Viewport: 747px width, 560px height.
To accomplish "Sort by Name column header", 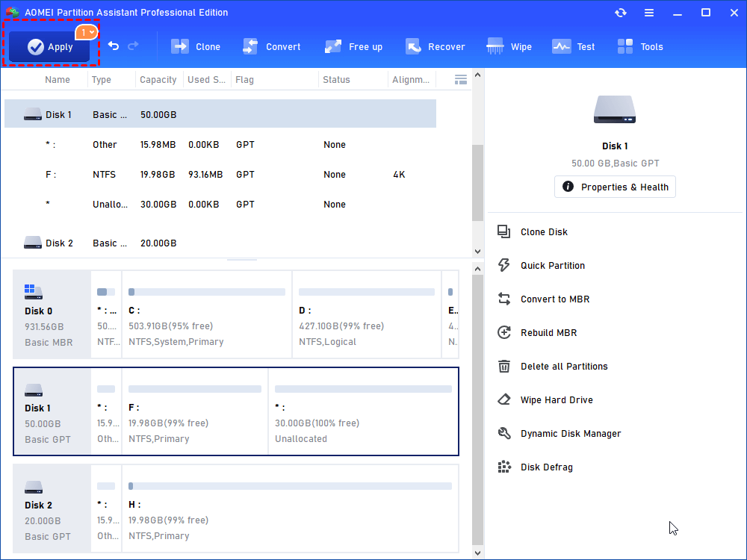I will pos(58,80).
